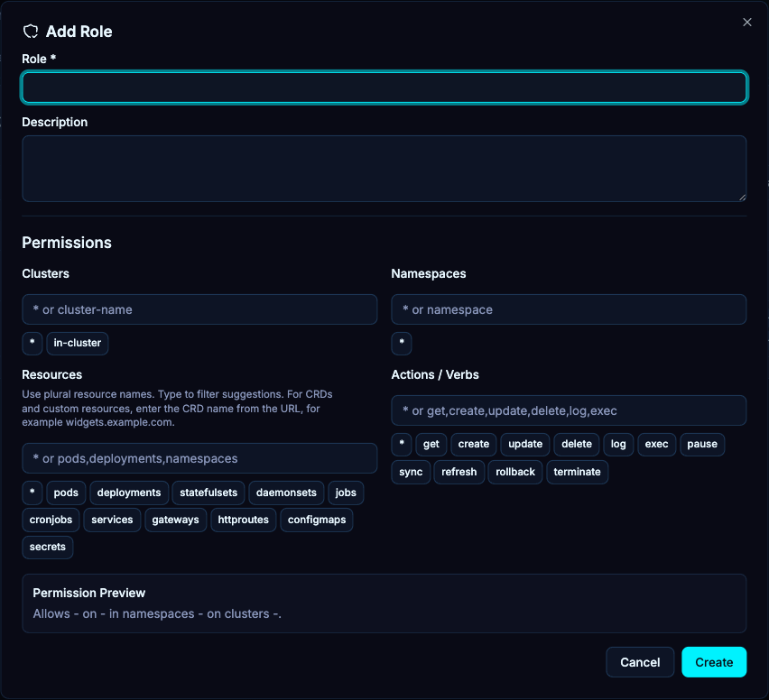
Task: Click the 'Actions / Verbs' label
Action: pyautogui.click(x=435, y=374)
